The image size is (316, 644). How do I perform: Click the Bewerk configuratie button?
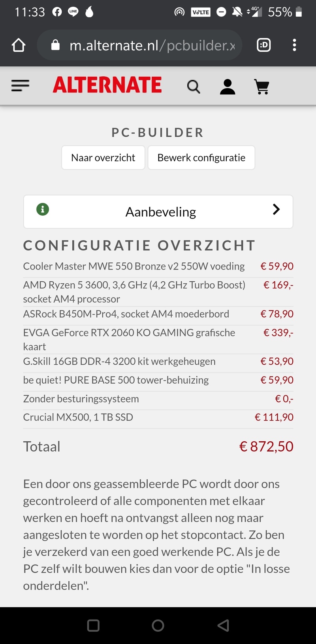click(x=201, y=158)
